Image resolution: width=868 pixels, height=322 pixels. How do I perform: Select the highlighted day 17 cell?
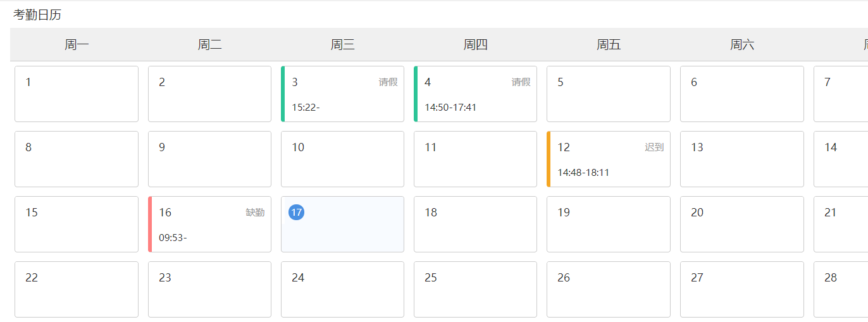point(342,224)
